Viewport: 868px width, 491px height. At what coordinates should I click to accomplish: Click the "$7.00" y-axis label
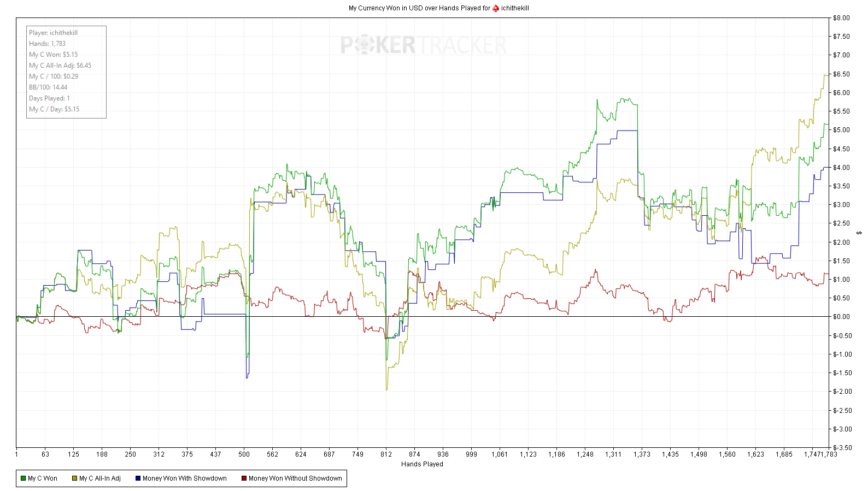click(841, 55)
